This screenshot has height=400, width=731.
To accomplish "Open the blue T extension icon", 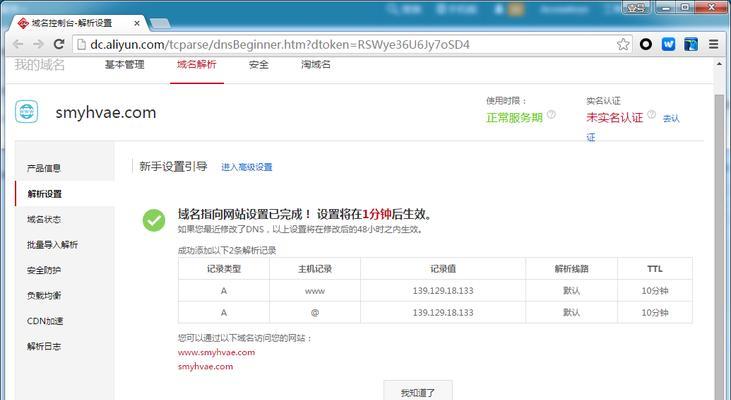I will [691, 44].
